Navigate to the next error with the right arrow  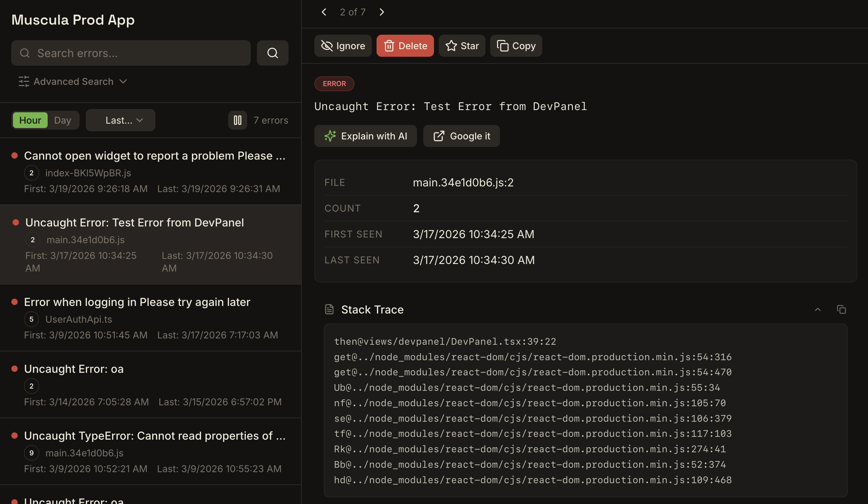tap(382, 12)
